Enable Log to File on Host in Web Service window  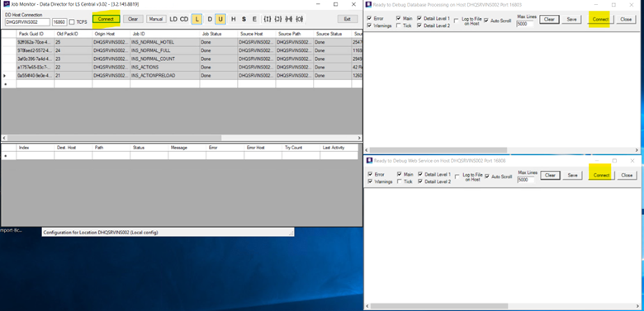click(x=457, y=177)
